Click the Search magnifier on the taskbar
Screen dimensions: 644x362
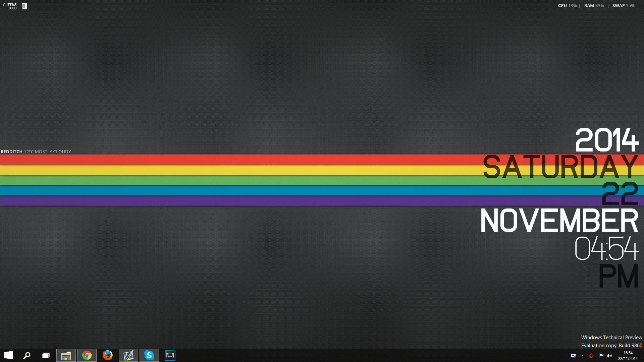coord(26,355)
